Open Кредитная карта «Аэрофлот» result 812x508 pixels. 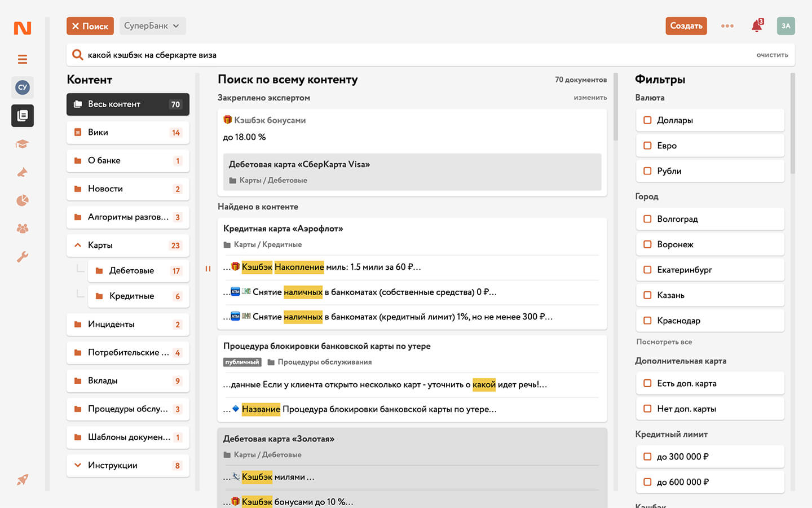283,229
